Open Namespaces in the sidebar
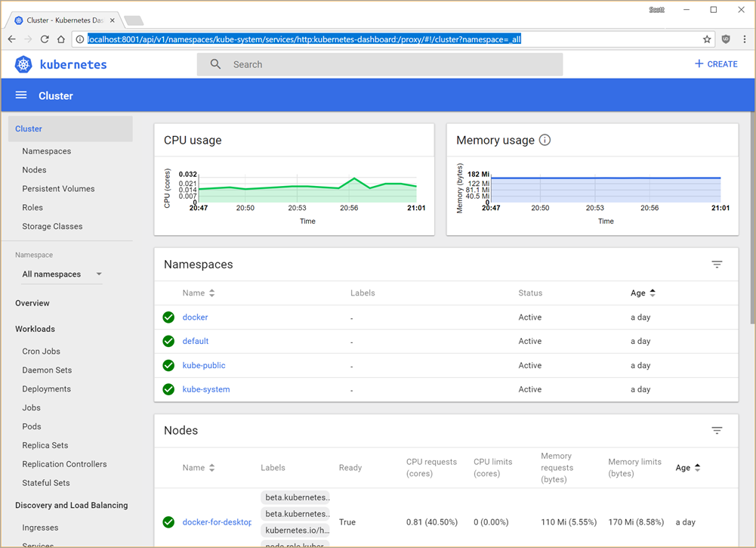Viewport: 756px width, 548px height. pos(46,151)
